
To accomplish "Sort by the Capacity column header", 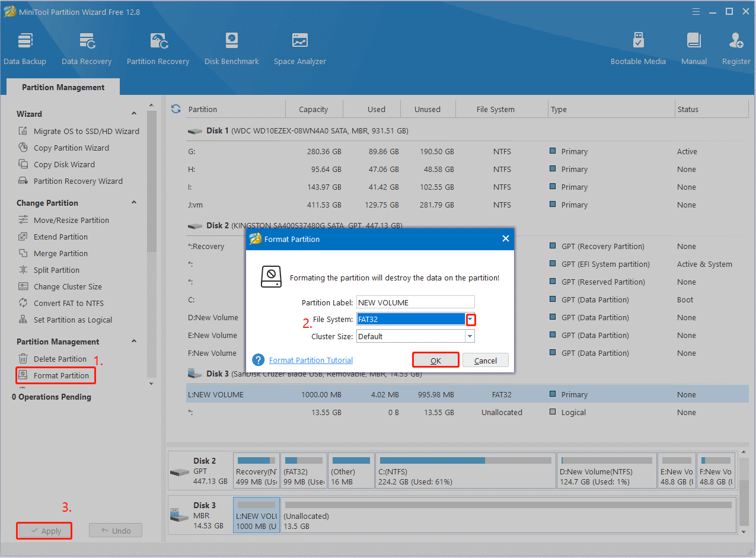I will [x=314, y=109].
